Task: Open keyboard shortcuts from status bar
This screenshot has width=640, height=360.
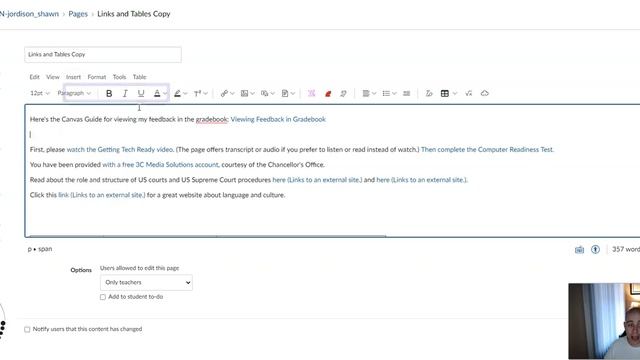Action: (579, 249)
